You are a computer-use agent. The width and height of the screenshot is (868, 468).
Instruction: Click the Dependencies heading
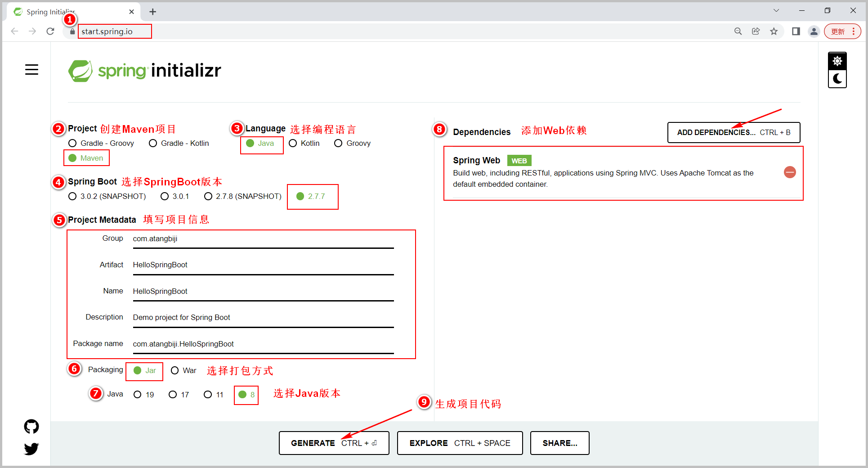[482, 132]
